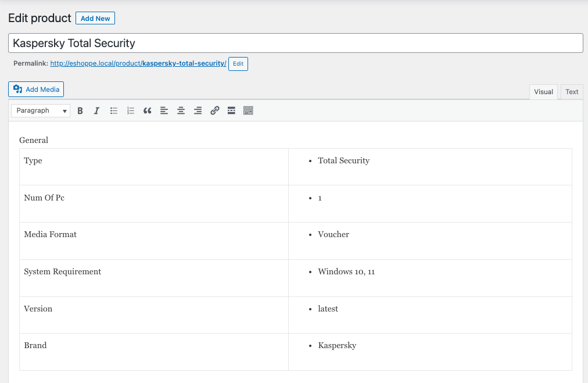The height and width of the screenshot is (383, 588).
Task: Click the Add Media button
Action: tap(36, 90)
